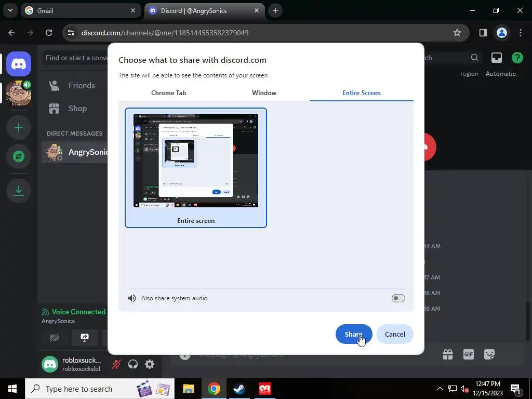Open the sticker picker

click(x=489, y=354)
